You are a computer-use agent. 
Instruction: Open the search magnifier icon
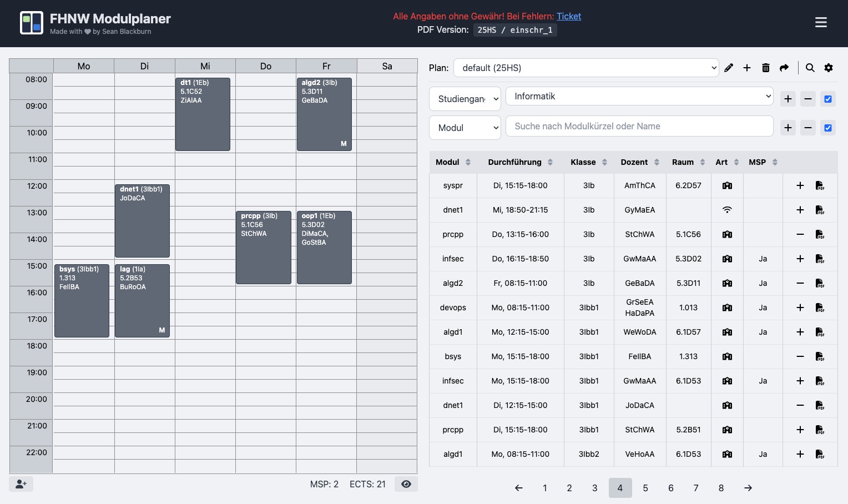click(810, 68)
